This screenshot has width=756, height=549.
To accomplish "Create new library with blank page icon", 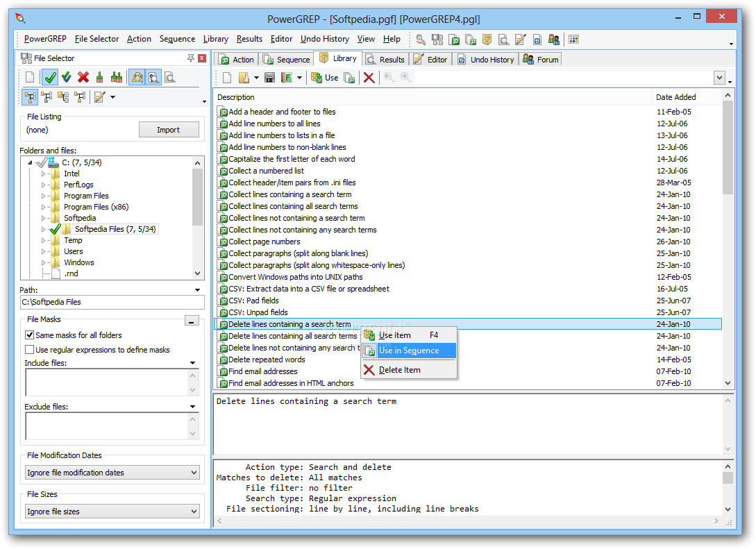I will (227, 78).
